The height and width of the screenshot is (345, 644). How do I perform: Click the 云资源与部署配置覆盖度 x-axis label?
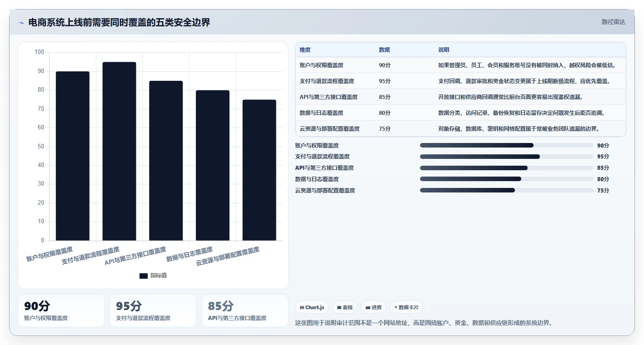click(x=228, y=256)
